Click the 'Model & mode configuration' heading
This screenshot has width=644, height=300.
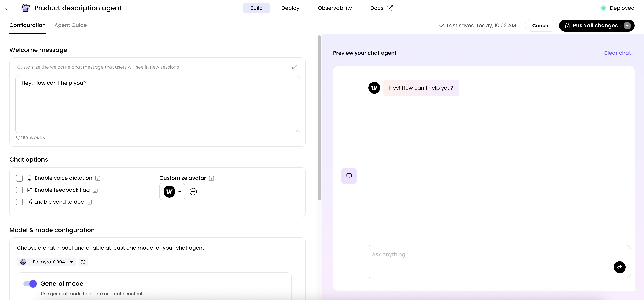click(52, 230)
